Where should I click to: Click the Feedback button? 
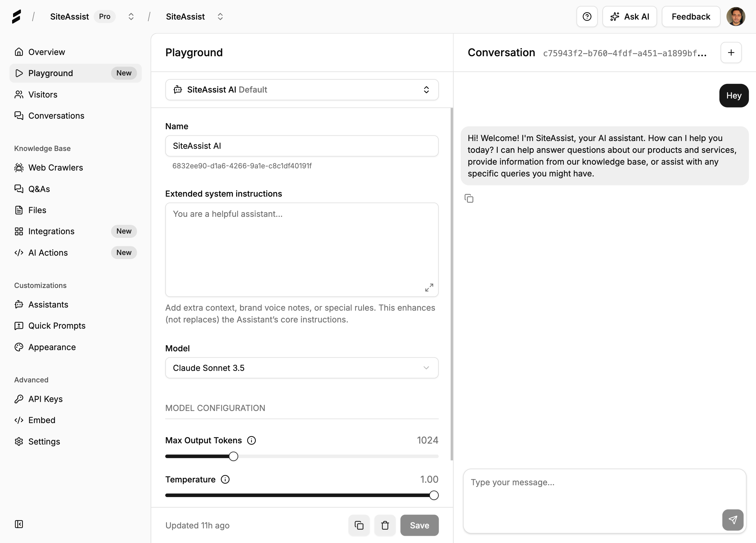click(x=691, y=17)
